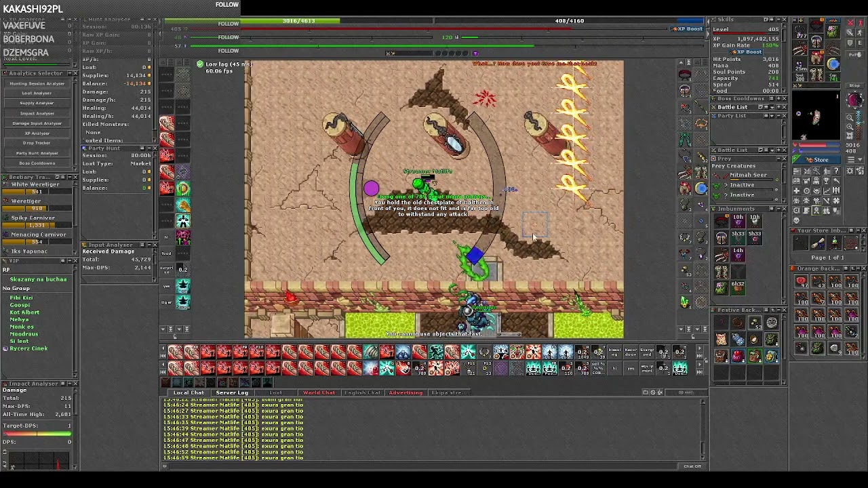Open Boss Cooldowns panel options menu
This screenshot has width=868, height=488.
[x=771, y=98]
